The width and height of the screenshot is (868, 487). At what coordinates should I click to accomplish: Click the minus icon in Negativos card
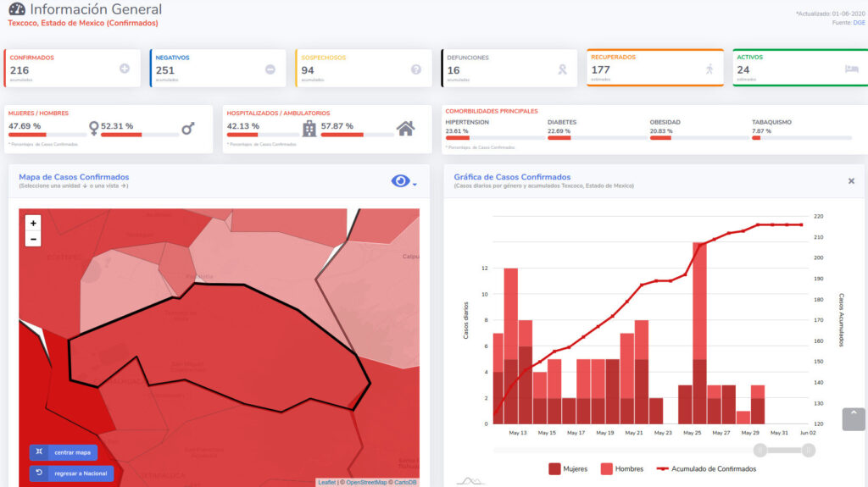(270, 69)
